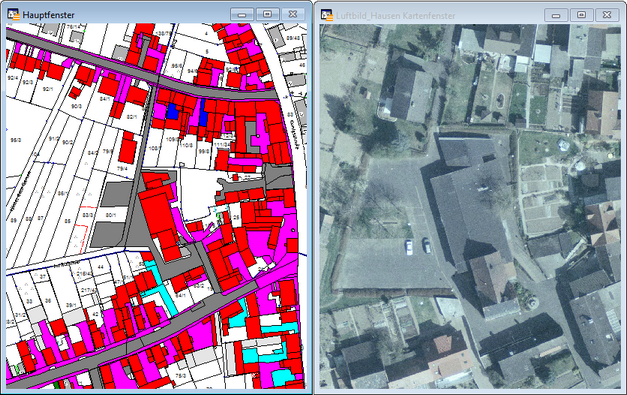
Task: Click the dark parked car in aerial photo
Action: coord(427,245)
